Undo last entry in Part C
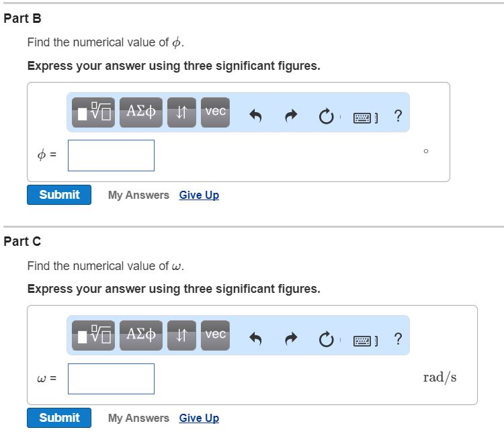The width and height of the screenshot is (504, 440). point(255,339)
